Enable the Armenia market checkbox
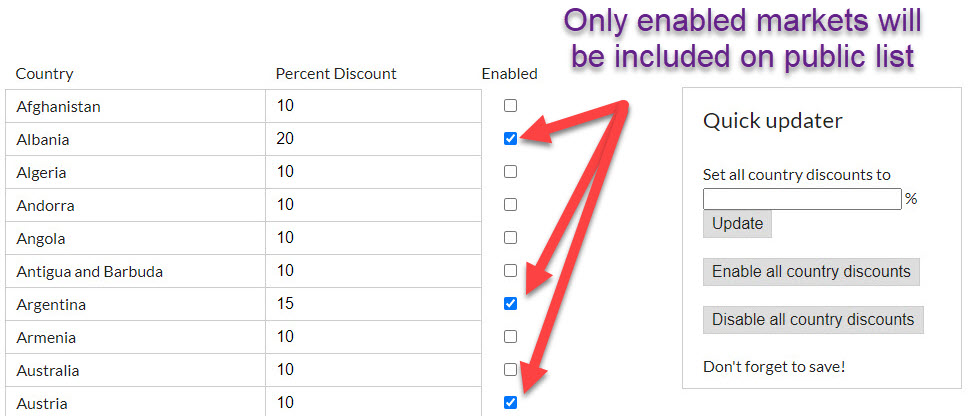The height and width of the screenshot is (416, 975). (511, 337)
